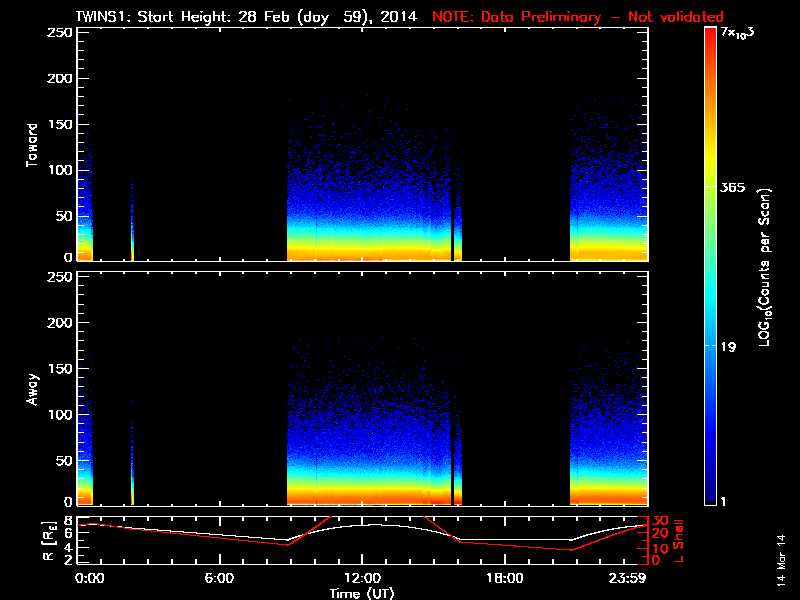
Task: Click the TWINS1 Start Height plot title
Action: click(x=248, y=16)
